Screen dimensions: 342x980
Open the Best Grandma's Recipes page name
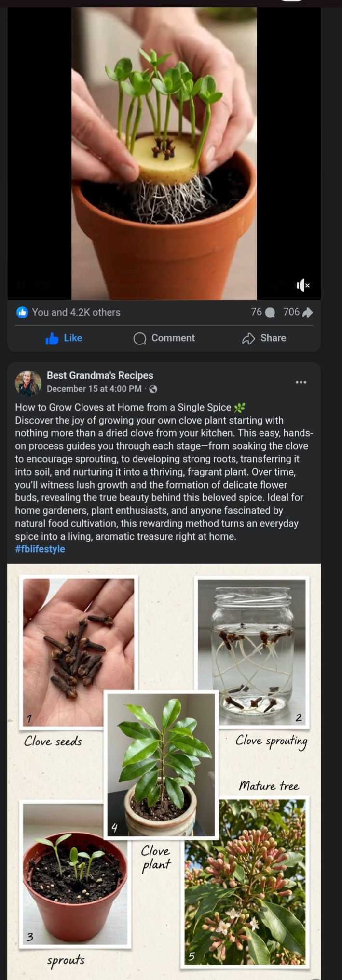[100, 376]
